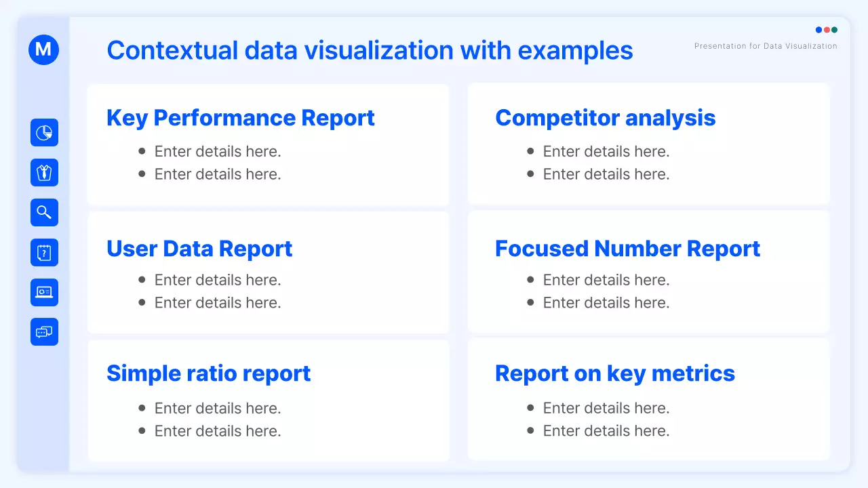Click the green dot in top-right corner

(x=834, y=30)
